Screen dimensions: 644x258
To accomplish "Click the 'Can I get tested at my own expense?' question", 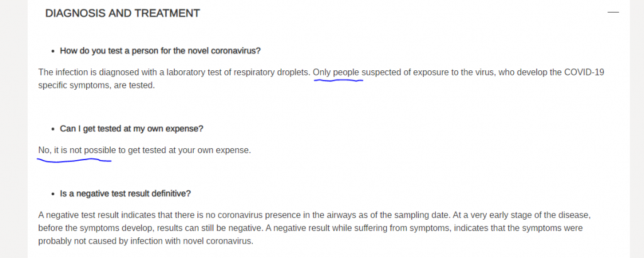I will (x=131, y=129).
